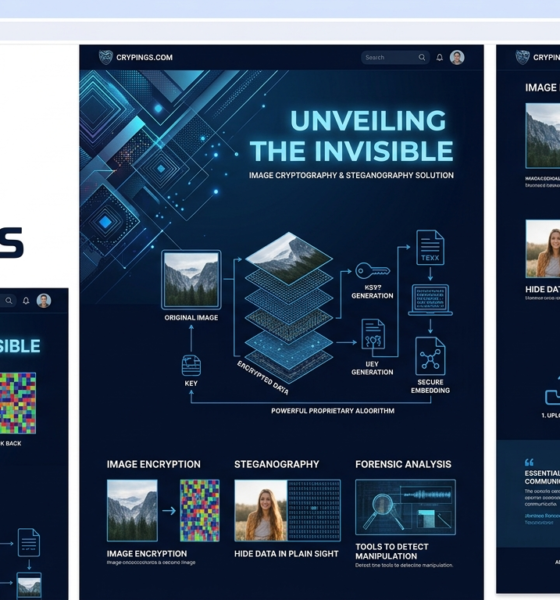The image size is (560, 600).
Task: Select the woman portrait in right mockup
Action: (543, 249)
